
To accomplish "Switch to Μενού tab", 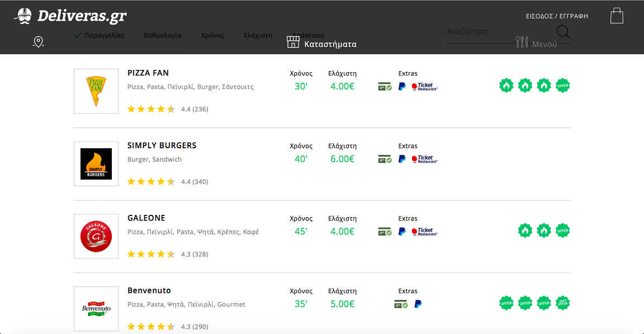I will click(537, 43).
